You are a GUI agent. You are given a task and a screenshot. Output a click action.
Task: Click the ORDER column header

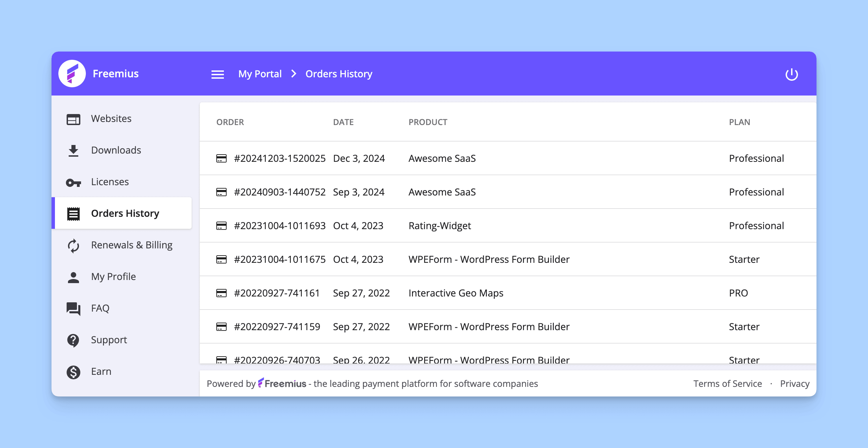230,122
